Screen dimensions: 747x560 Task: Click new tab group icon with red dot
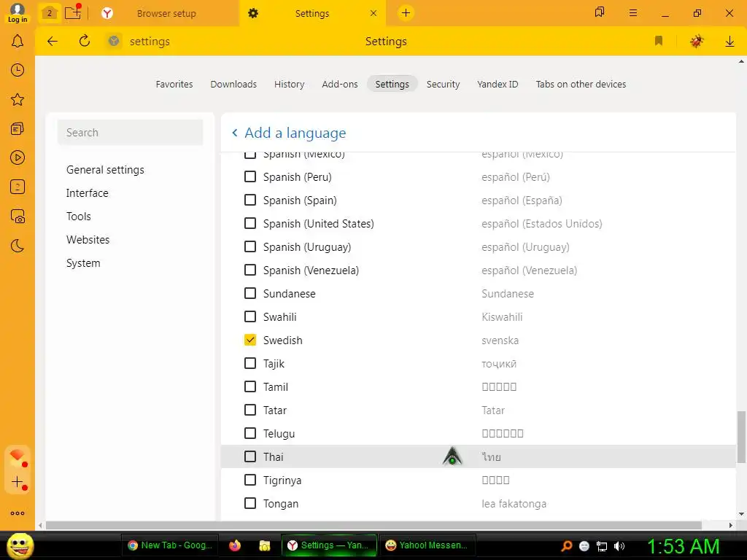tap(73, 12)
